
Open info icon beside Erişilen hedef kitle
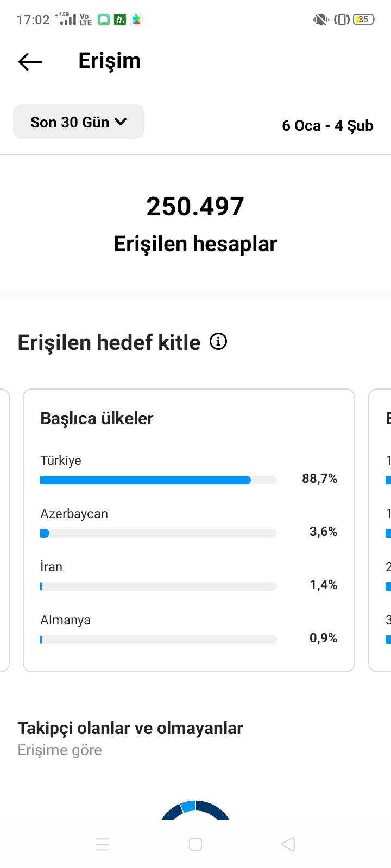(218, 341)
